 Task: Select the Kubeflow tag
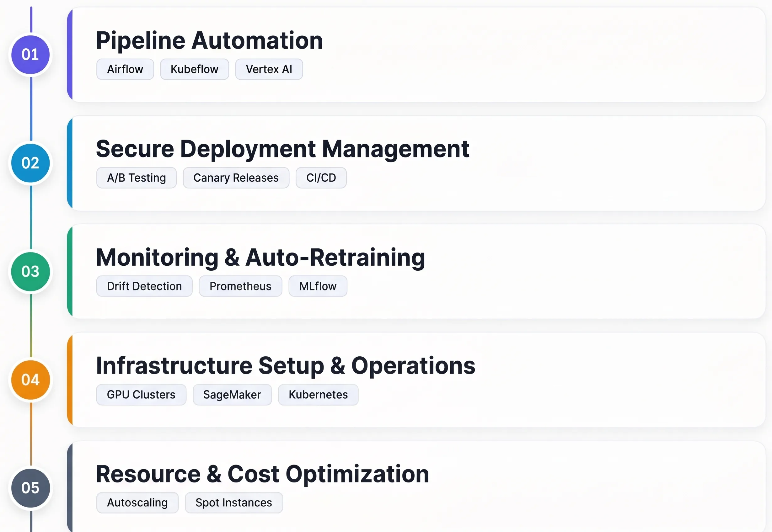tap(195, 69)
